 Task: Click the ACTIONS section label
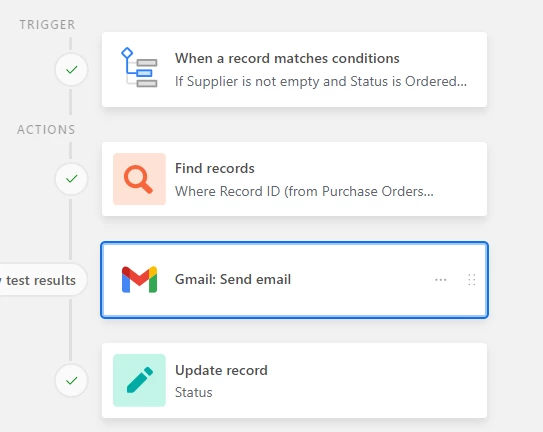click(x=46, y=130)
